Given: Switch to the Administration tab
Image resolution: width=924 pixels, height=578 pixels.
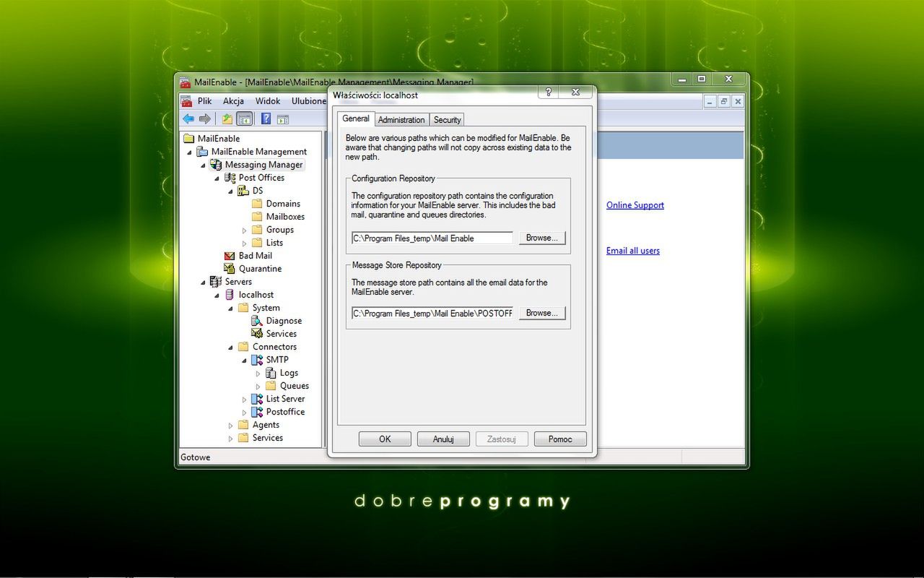Looking at the screenshot, I should click(401, 120).
